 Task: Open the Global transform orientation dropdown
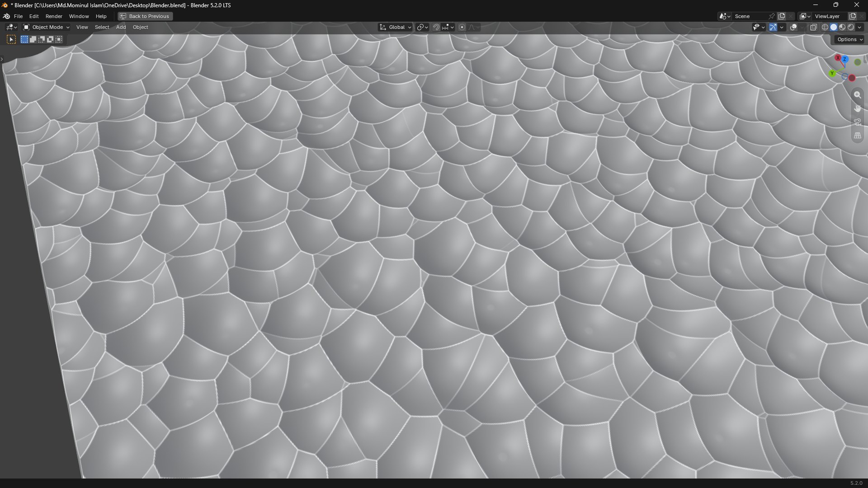396,28
